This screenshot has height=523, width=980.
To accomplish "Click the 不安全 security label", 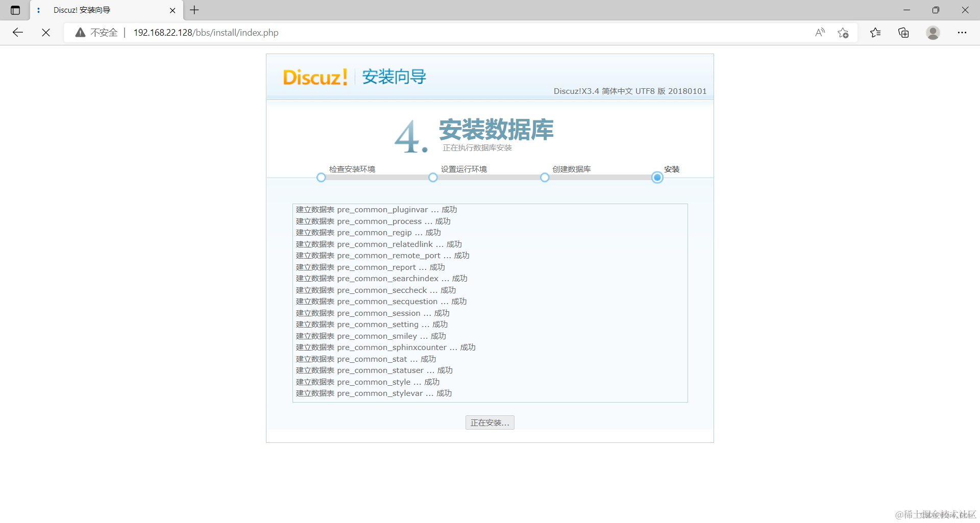I will click(x=104, y=33).
